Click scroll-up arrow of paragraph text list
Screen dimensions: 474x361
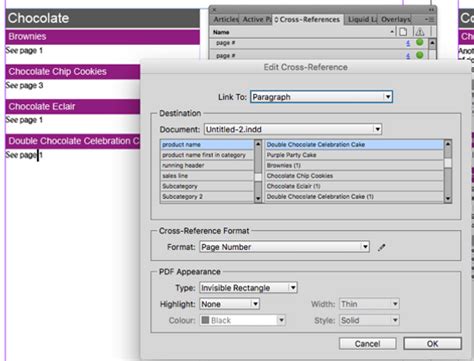click(448, 144)
